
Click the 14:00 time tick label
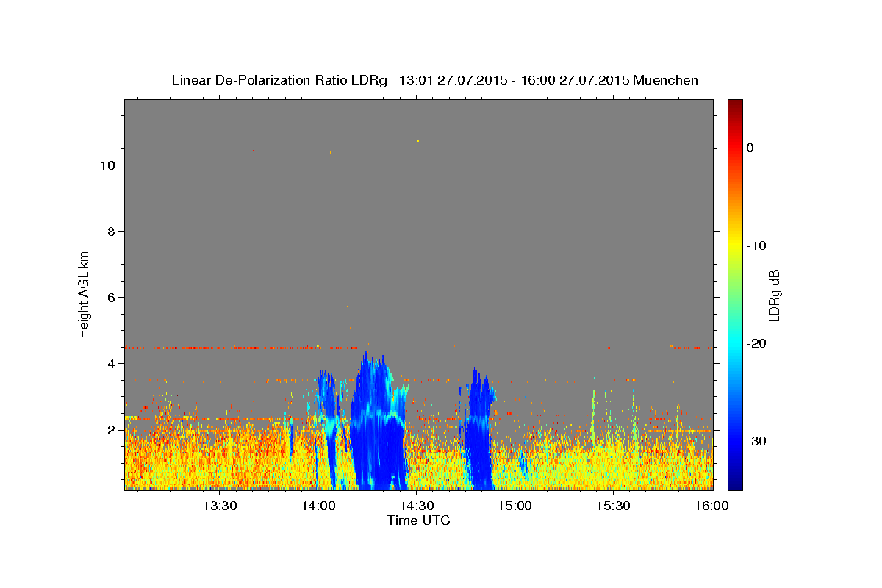[318, 506]
